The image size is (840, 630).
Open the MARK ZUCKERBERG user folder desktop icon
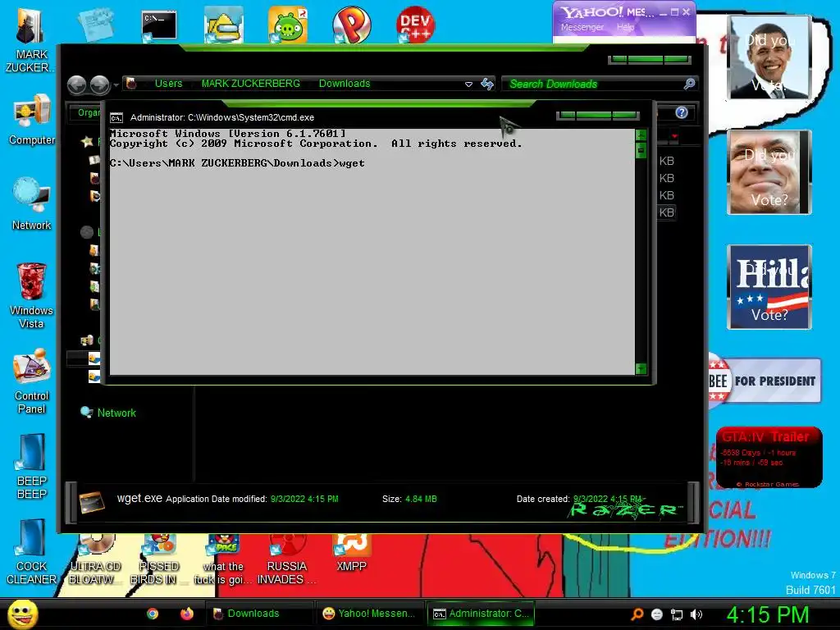tap(31, 42)
